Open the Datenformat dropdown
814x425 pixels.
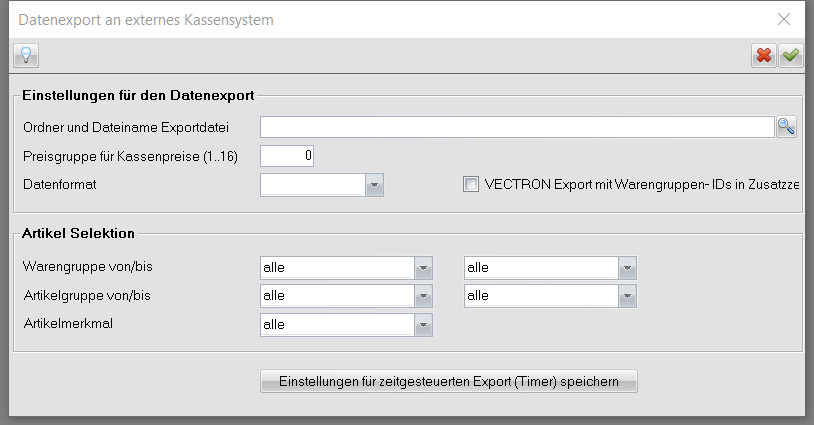tap(374, 185)
